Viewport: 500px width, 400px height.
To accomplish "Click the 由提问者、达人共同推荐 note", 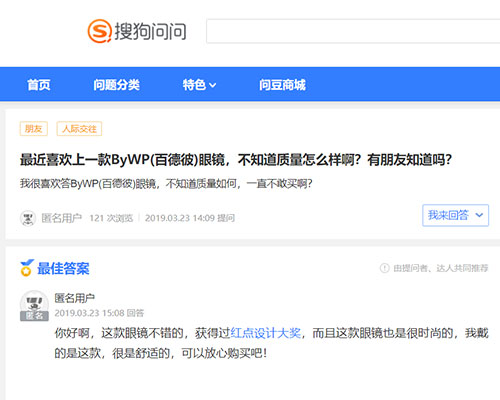I will coord(441,268).
